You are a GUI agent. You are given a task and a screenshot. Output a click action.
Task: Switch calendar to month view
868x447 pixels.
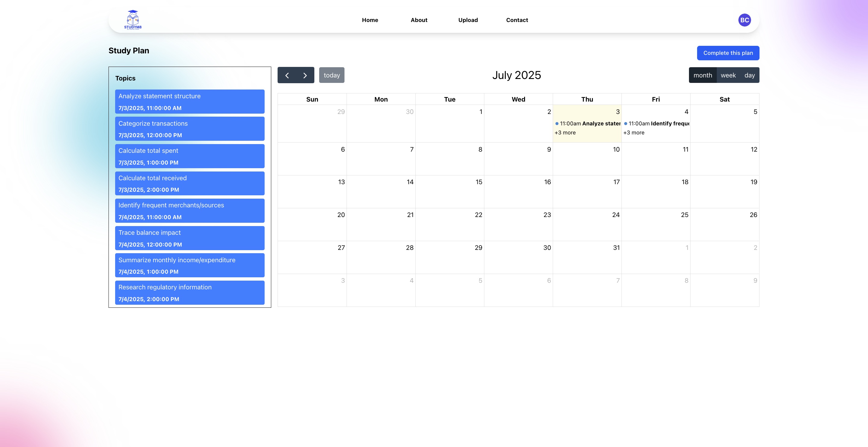(x=703, y=75)
